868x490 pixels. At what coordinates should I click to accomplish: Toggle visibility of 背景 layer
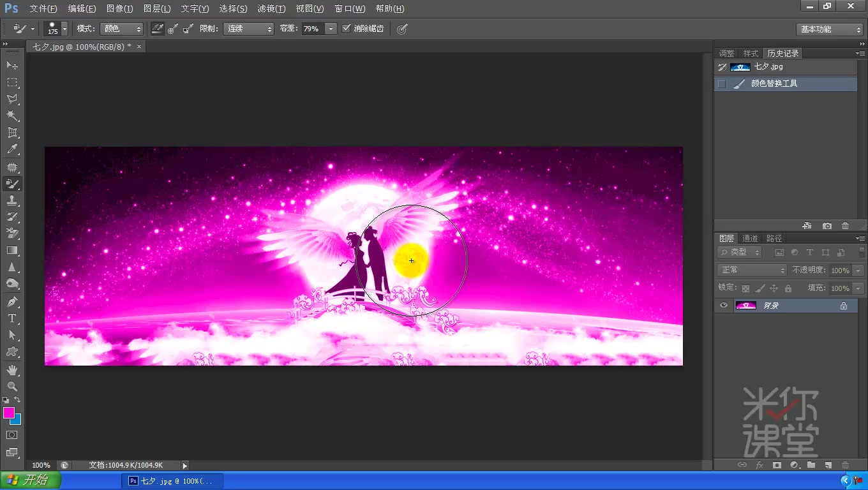[x=723, y=306]
